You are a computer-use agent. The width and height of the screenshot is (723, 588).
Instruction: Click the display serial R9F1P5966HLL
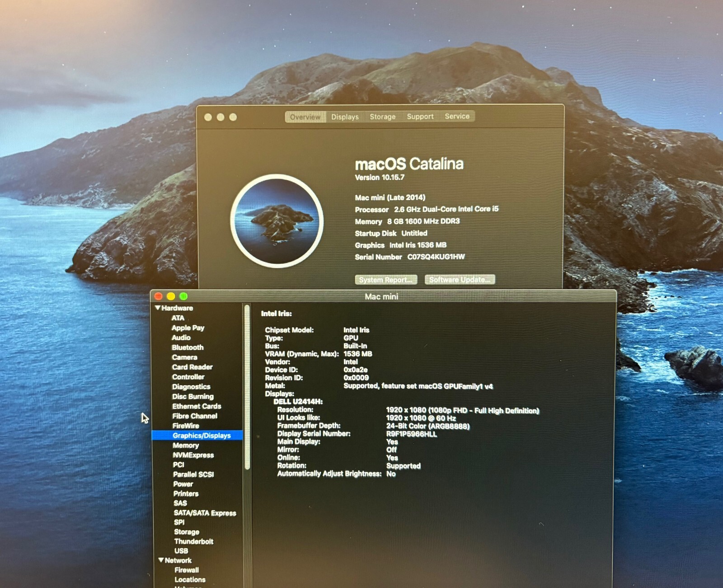click(x=412, y=434)
